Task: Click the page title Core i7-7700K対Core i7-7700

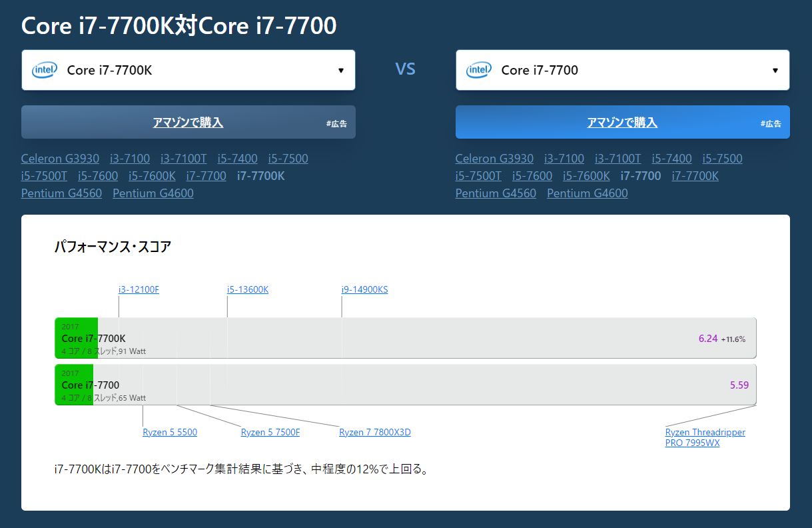Action: coord(179,26)
